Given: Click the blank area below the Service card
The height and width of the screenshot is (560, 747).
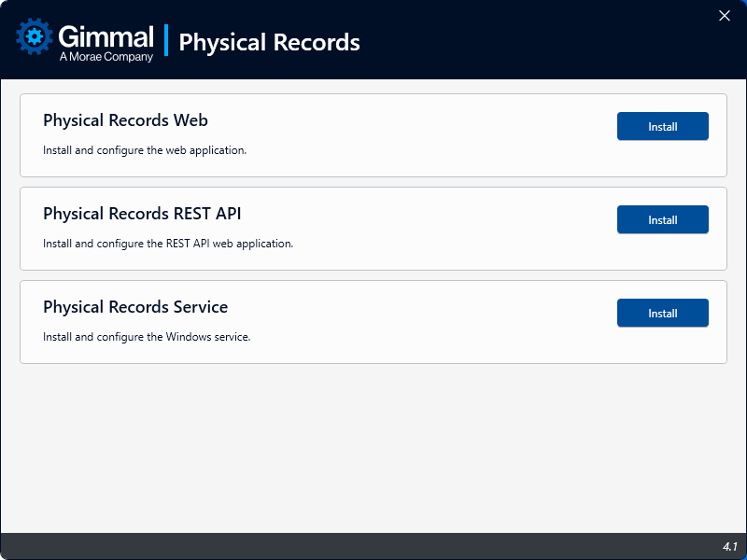Looking at the screenshot, I should pos(373,448).
